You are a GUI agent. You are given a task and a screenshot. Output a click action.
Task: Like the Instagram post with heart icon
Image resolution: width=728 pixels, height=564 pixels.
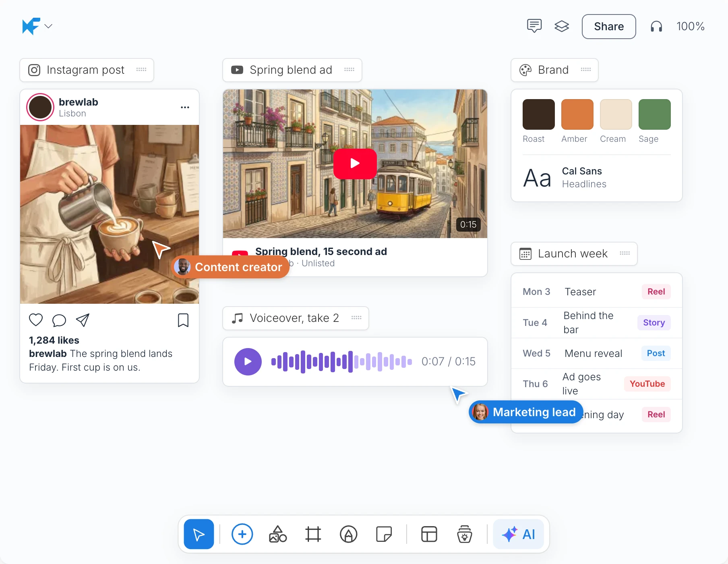[36, 320]
